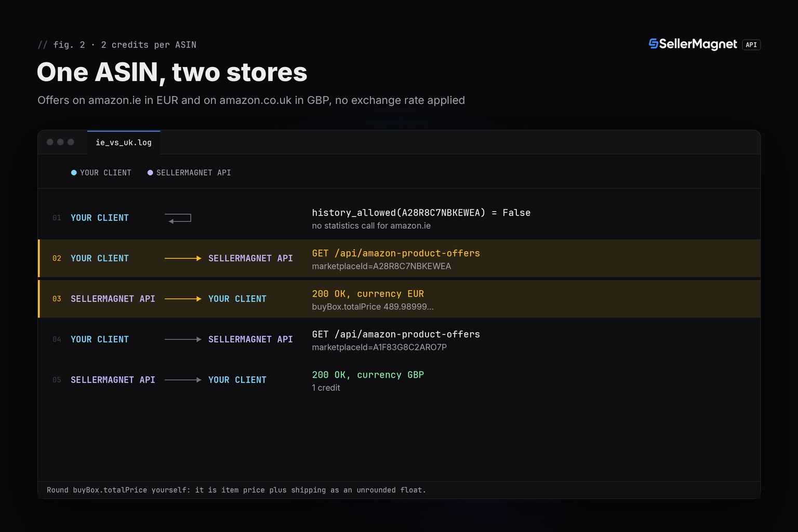Click the three window control dots
The image size is (798, 532).
(60, 142)
